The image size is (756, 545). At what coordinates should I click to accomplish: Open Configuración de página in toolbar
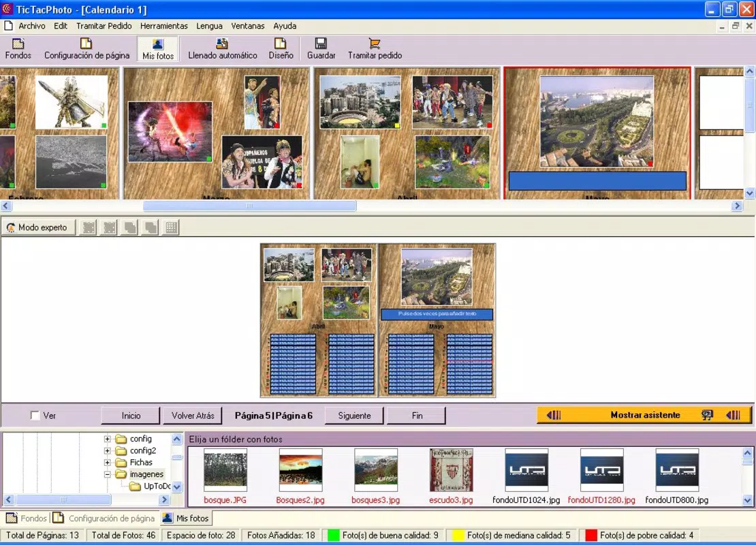click(x=86, y=49)
